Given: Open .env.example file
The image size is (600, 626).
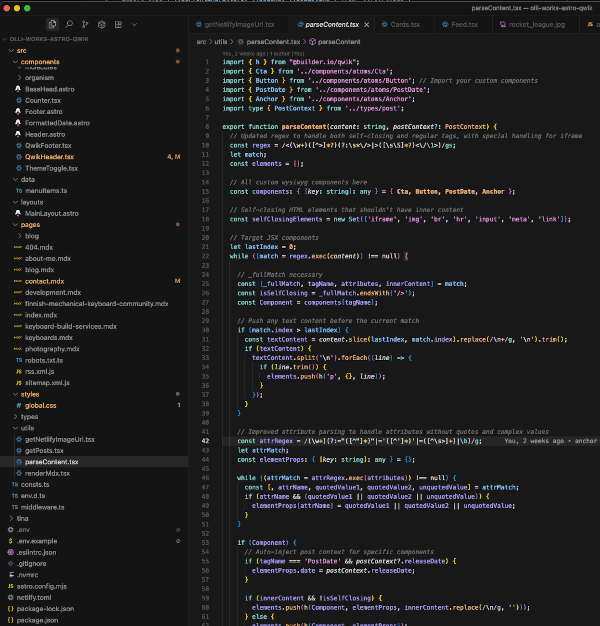Looking at the screenshot, I should [x=37, y=541].
